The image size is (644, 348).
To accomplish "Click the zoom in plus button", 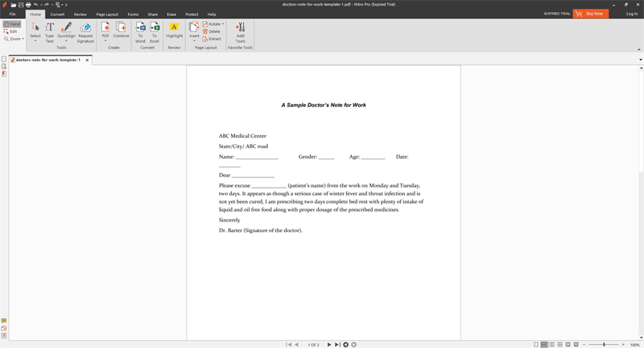I will point(623,345).
